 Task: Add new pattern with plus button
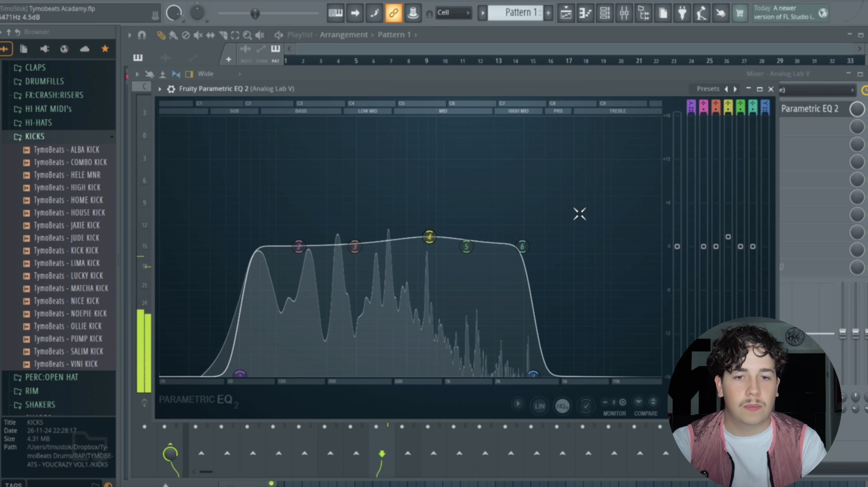[548, 13]
